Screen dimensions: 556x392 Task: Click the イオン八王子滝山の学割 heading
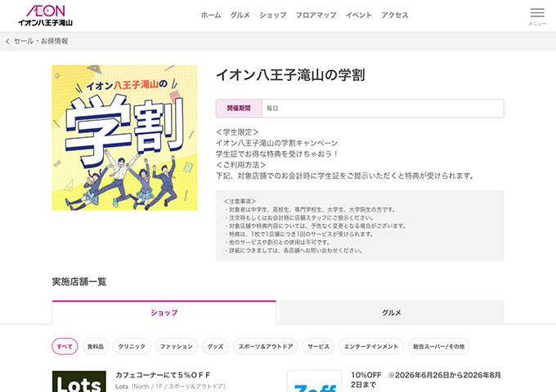pos(290,74)
